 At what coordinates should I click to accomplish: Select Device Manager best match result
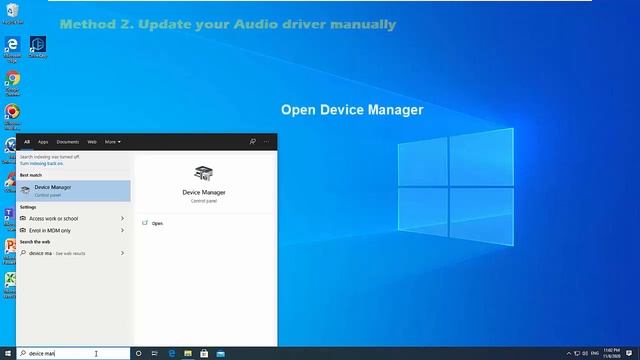pos(73,191)
